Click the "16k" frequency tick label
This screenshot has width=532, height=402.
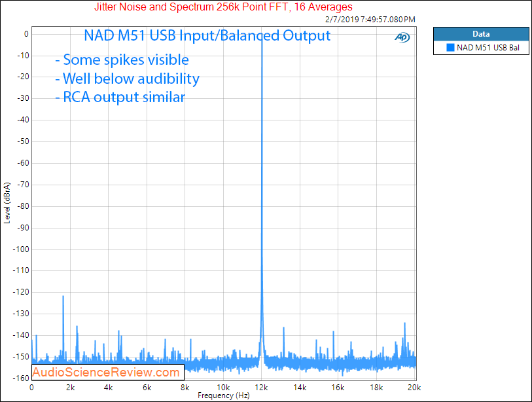pos(338,388)
